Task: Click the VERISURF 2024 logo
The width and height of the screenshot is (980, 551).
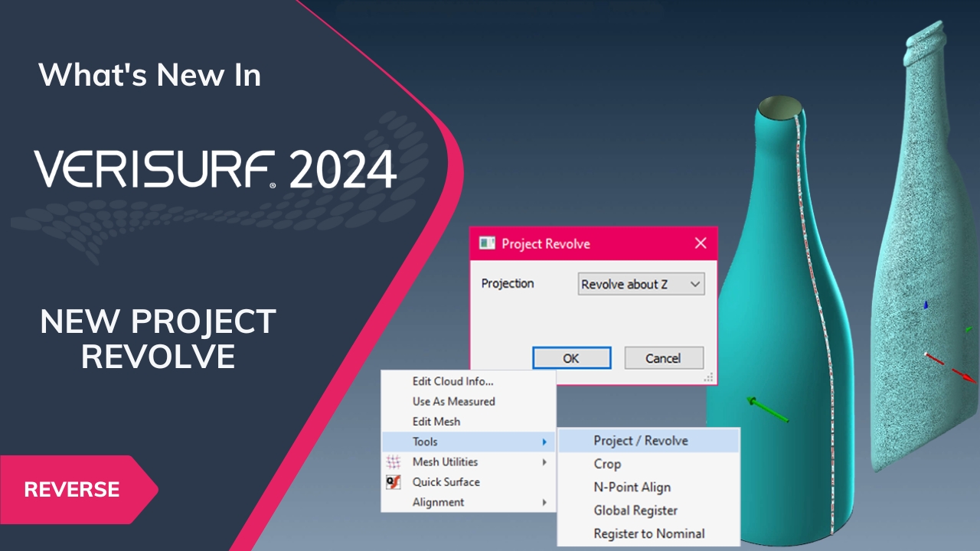Action: point(215,169)
